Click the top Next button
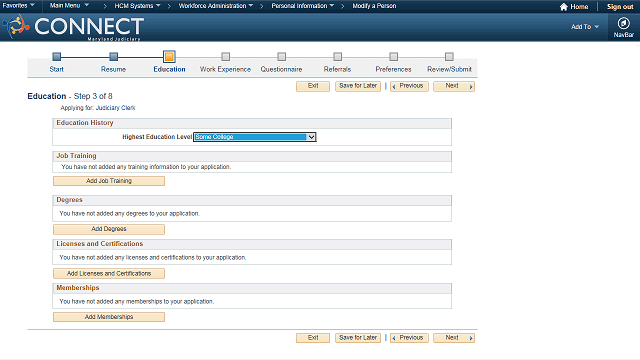This screenshot has width=640, height=360. (454, 86)
